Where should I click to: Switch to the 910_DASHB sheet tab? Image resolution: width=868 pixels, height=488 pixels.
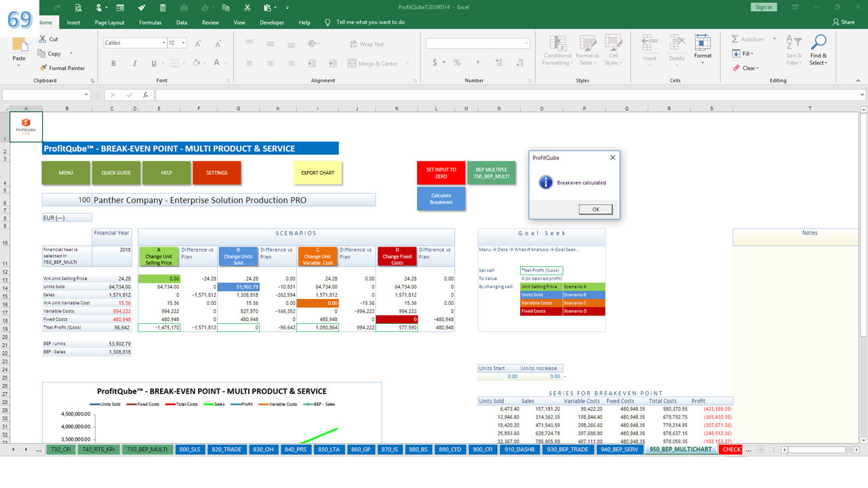click(x=521, y=449)
